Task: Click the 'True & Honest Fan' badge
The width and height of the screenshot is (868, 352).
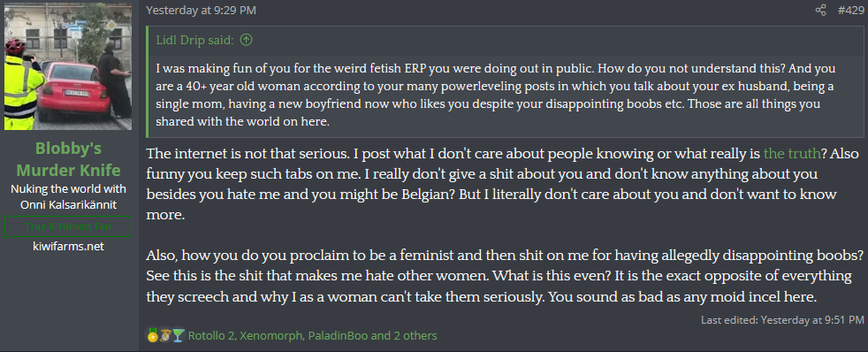Action: (68, 226)
